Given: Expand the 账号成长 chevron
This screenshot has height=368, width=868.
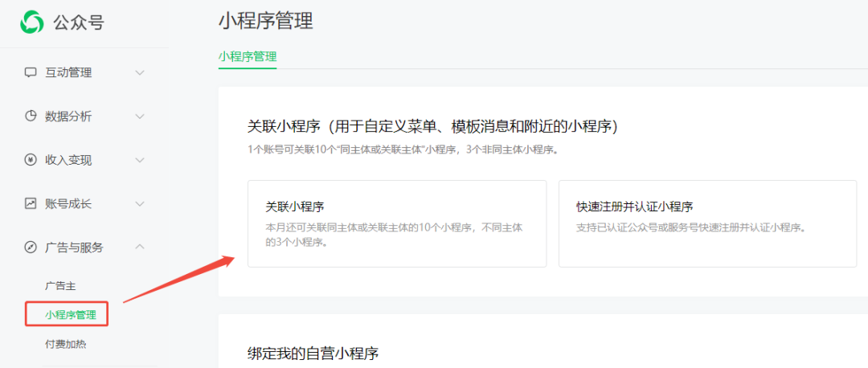Looking at the screenshot, I should [x=140, y=203].
